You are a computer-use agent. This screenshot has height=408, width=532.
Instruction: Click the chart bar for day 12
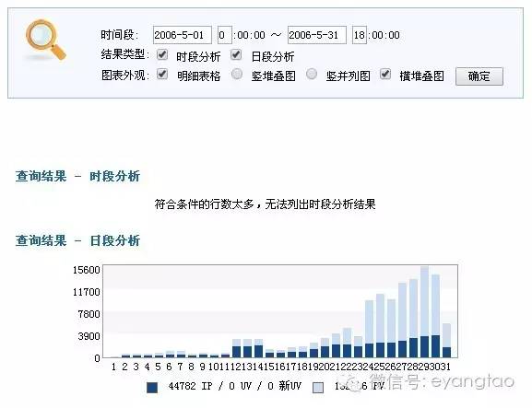click(236, 348)
